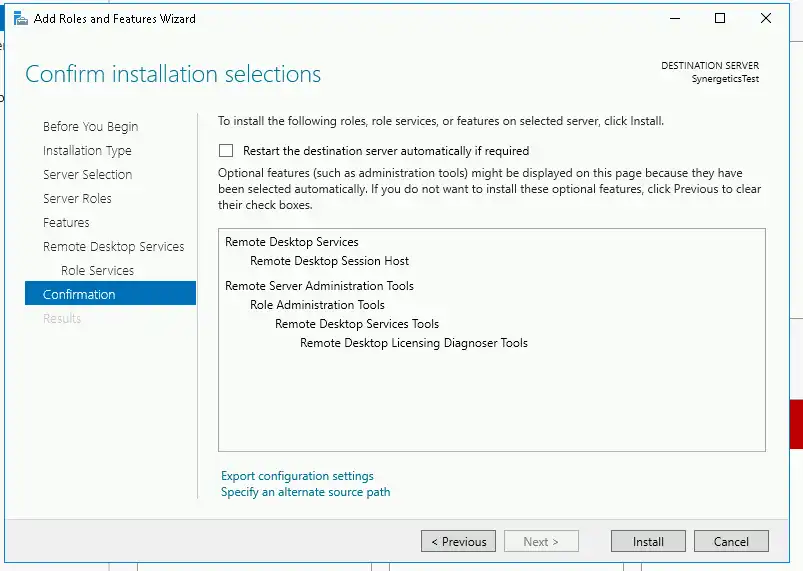Select Remote Server Administration Tools entry
Viewport: 803px width, 571px height.
[x=319, y=286]
